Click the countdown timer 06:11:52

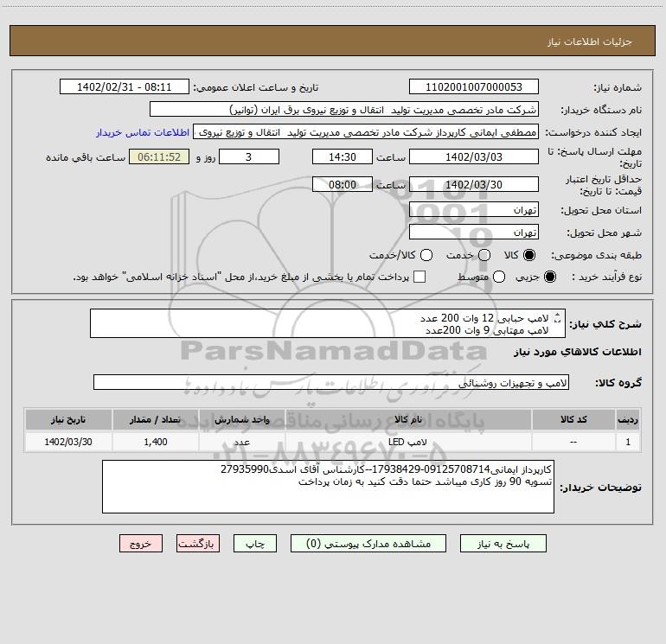click(159, 157)
